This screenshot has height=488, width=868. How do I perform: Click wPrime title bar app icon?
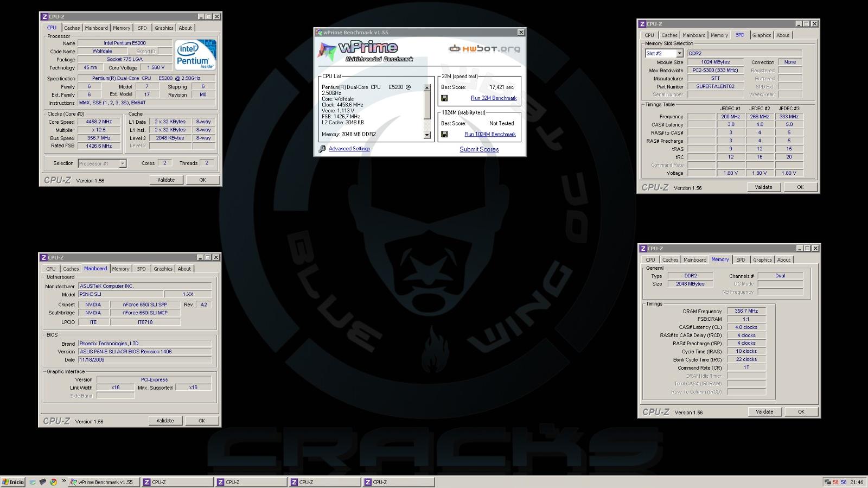click(x=319, y=33)
